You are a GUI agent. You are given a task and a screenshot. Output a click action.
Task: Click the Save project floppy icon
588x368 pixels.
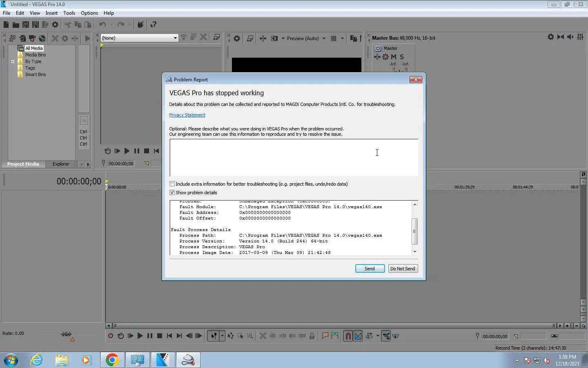25,25
